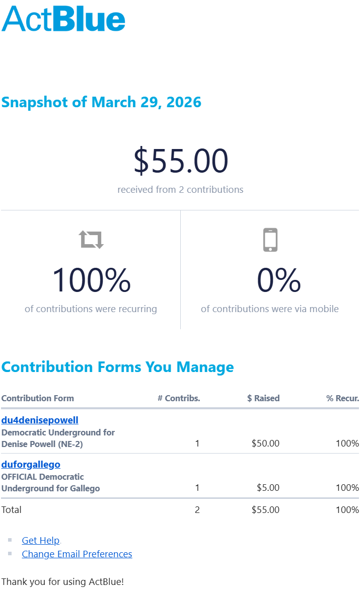Click the $ Raised column header
The image size is (364, 592).
(x=263, y=398)
